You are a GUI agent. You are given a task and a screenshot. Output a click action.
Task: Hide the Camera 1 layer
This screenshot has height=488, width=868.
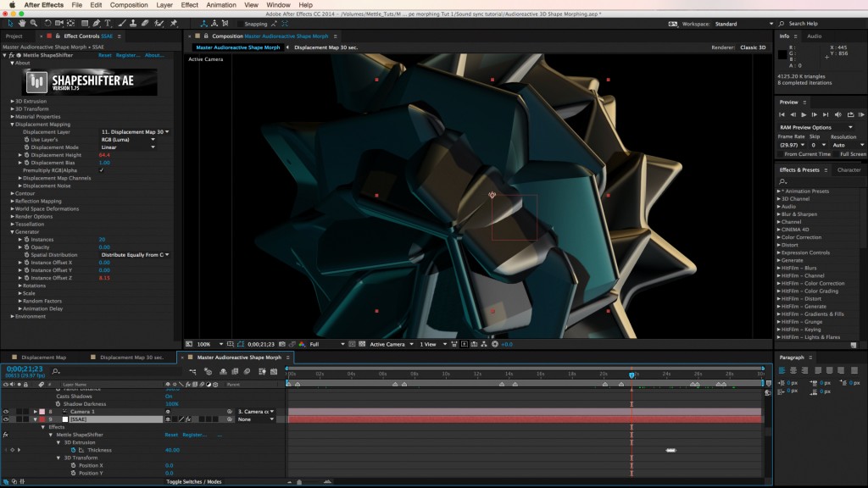tap(6, 412)
